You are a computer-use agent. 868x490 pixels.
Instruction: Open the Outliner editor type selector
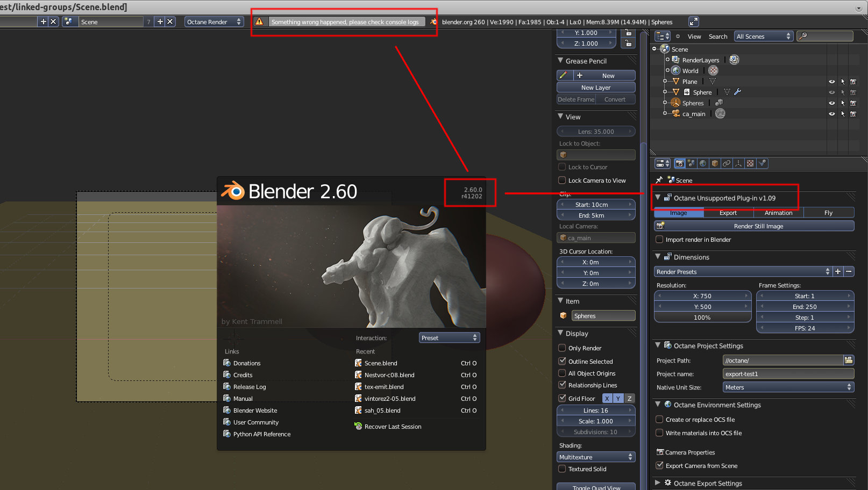point(663,36)
